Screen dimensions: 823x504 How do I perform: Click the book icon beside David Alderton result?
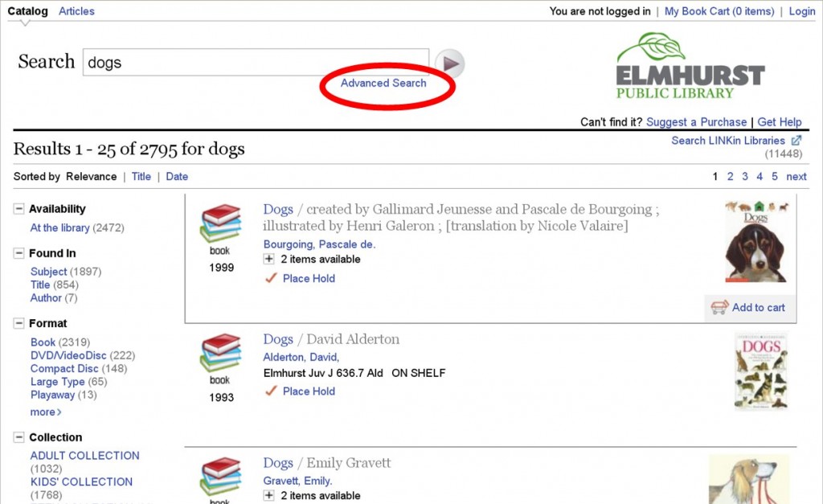(x=220, y=352)
